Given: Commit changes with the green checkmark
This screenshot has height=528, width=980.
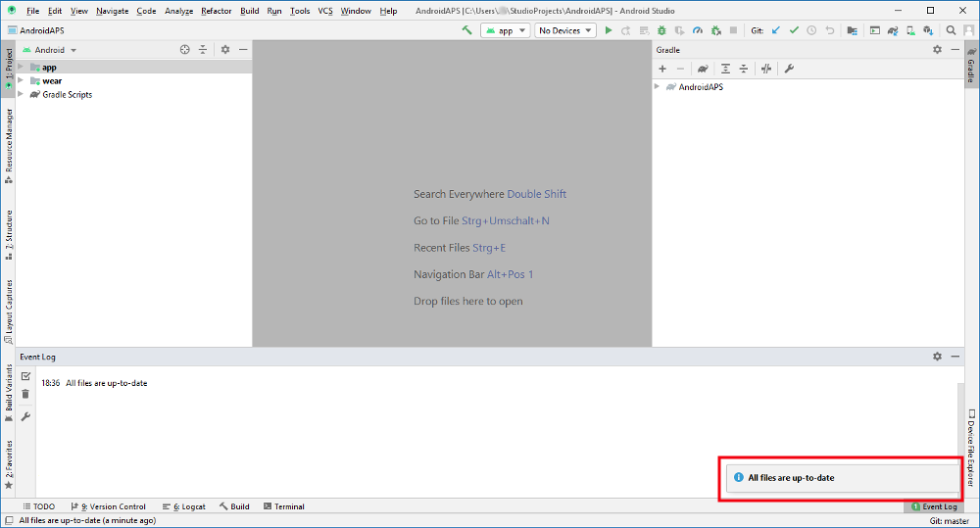Looking at the screenshot, I should [794, 30].
